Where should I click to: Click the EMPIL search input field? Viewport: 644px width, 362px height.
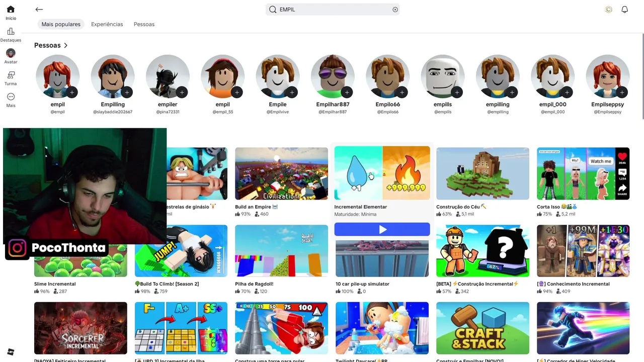click(x=333, y=9)
